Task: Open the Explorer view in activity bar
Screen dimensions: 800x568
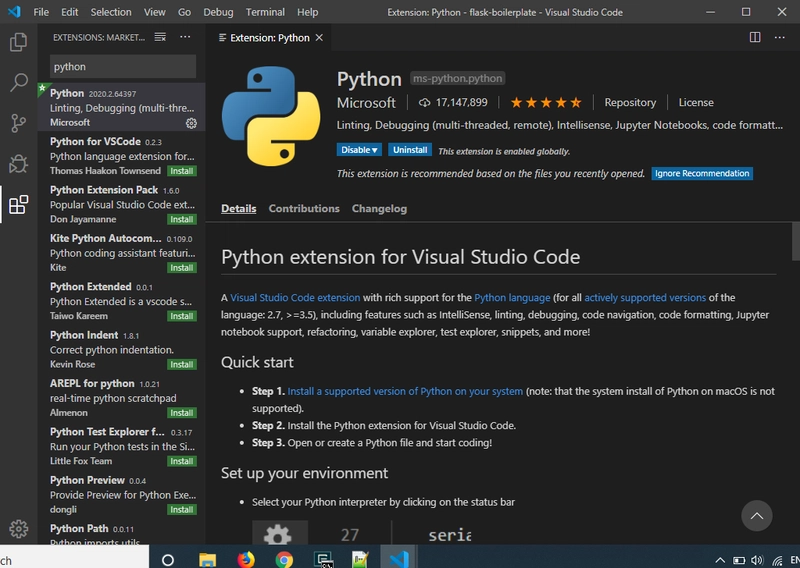Action: [x=18, y=42]
